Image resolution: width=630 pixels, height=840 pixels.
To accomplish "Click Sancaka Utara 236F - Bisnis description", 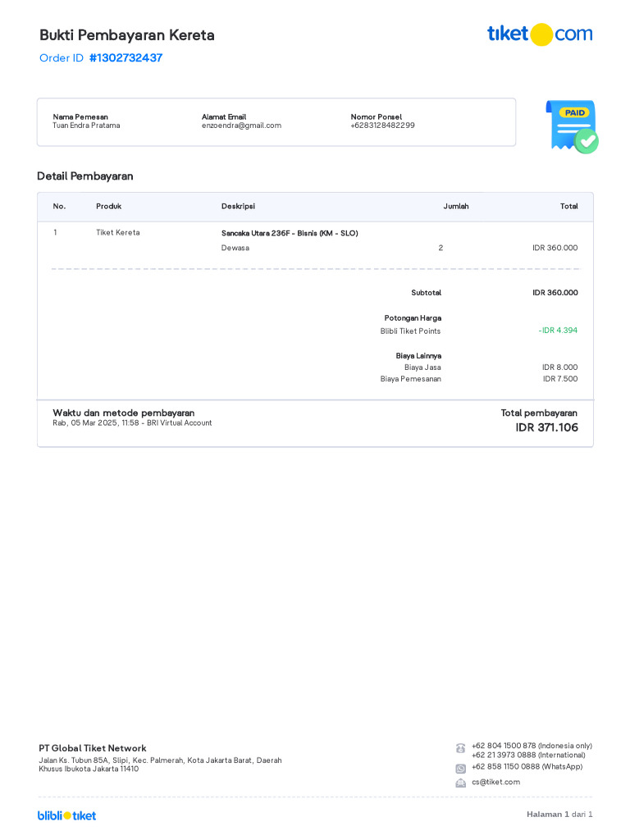I will [x=290, y=233].
